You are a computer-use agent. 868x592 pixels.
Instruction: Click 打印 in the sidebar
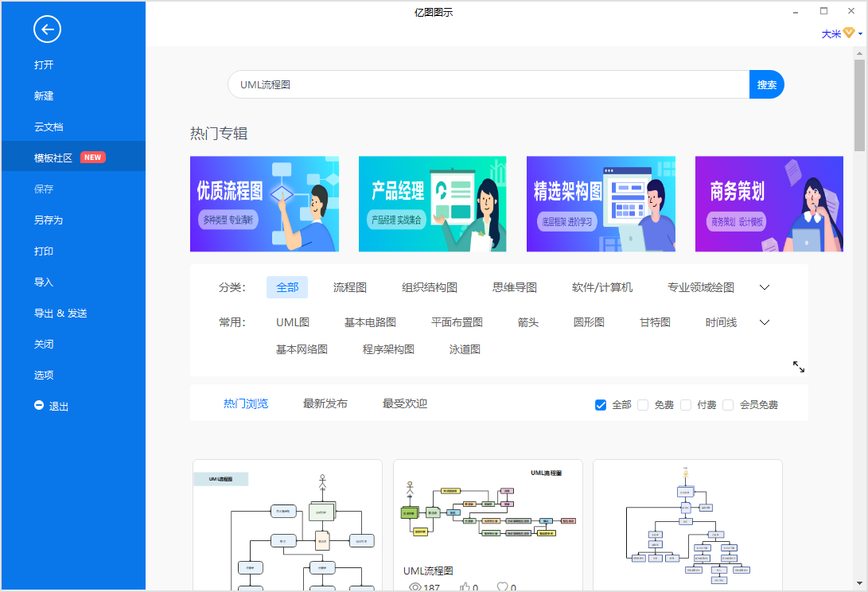tap(45, 251)
